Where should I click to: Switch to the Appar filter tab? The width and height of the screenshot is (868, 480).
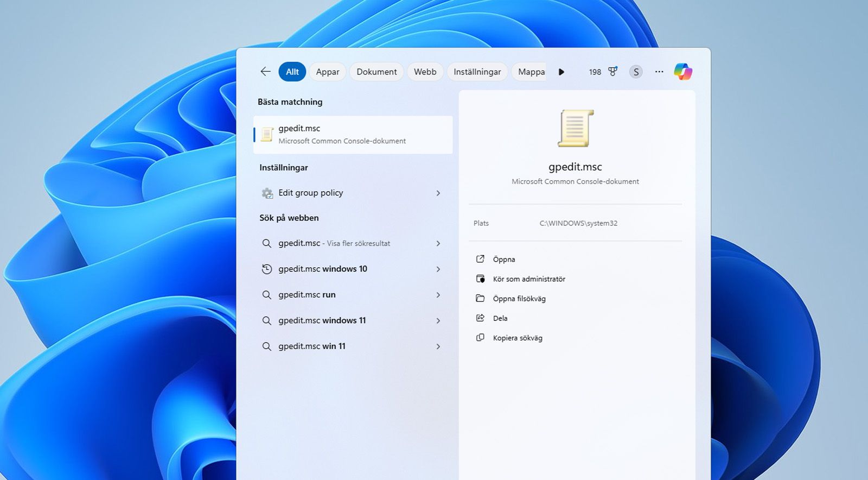coord(328,72)
